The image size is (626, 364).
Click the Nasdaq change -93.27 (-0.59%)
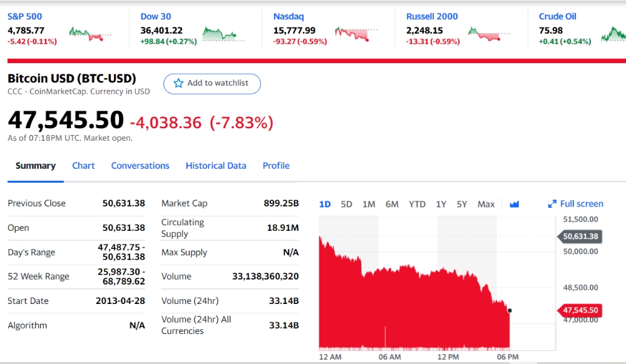click(300, 41)
